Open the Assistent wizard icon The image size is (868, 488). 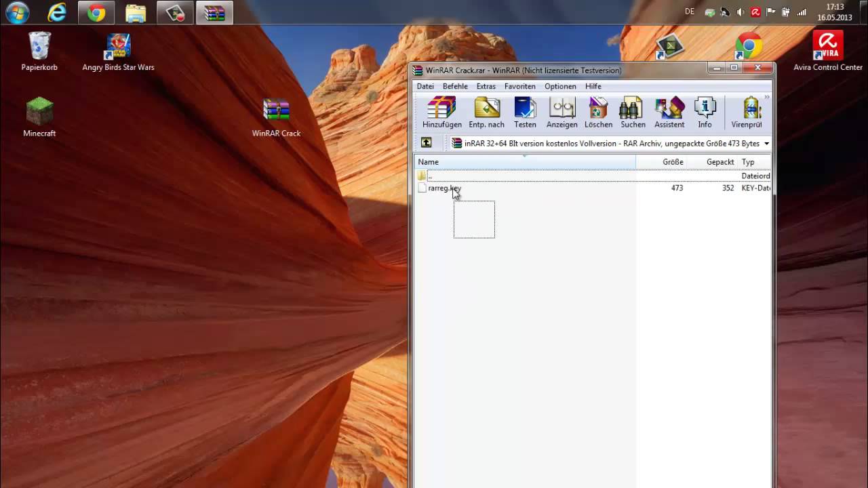[669, 113]
